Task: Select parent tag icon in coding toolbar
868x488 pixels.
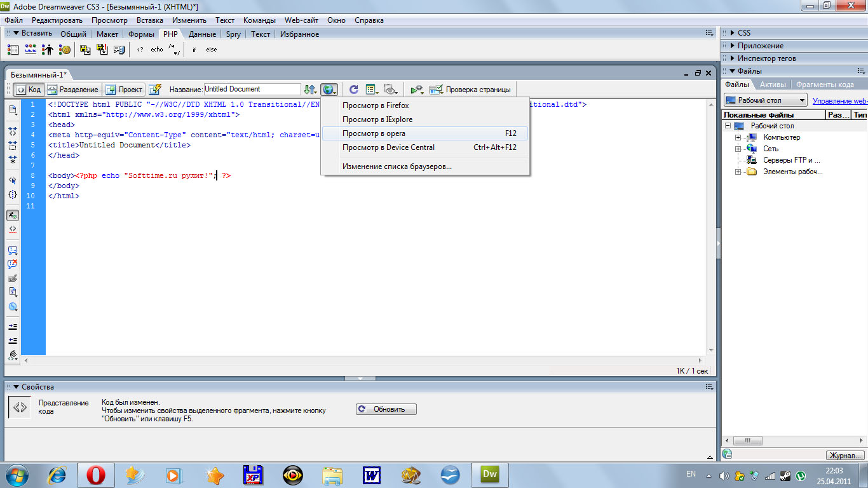Action: pyautogui.click(x=13, y=180)
